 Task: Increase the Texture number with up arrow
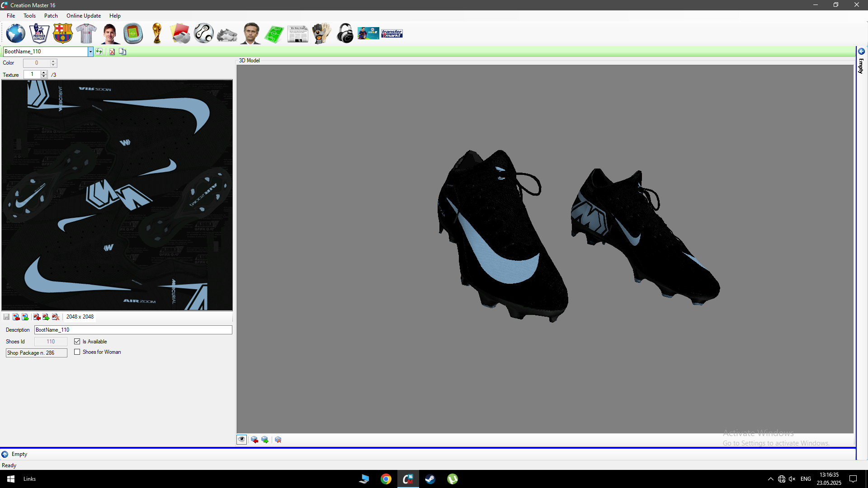(44, 72)
